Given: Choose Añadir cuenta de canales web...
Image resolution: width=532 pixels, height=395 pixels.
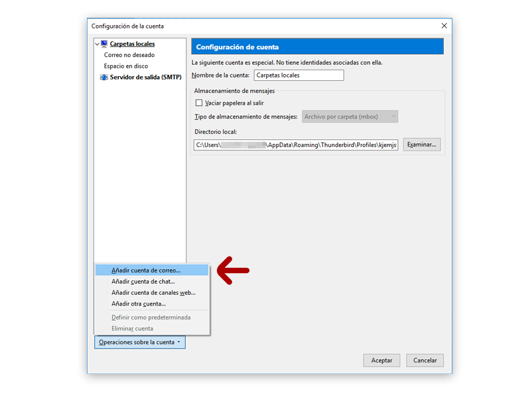Looking at the screenshot, I should [152, 293].
